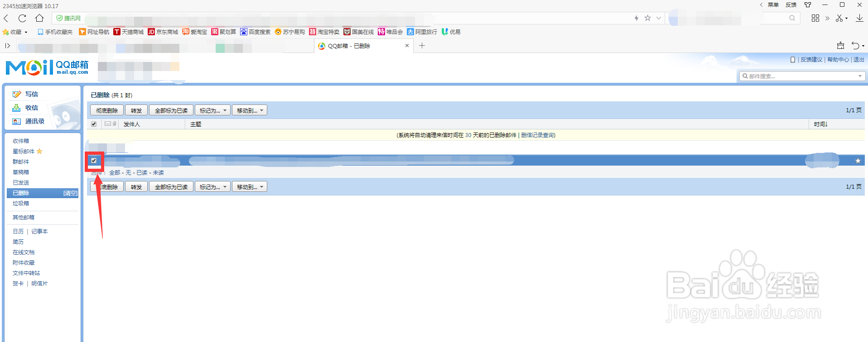868x342 pixels.
Task: Click the lightning speed-mode icon in the address bar
Action: [x=637, y=18]
